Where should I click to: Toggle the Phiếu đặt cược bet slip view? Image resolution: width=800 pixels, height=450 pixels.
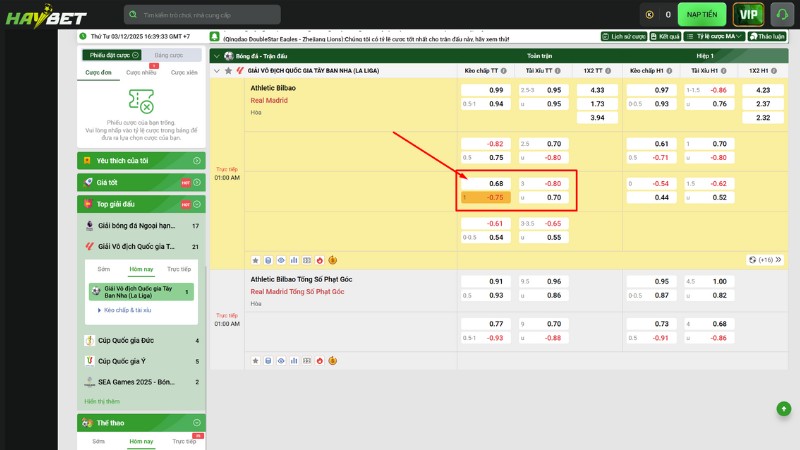coord(109,55)
